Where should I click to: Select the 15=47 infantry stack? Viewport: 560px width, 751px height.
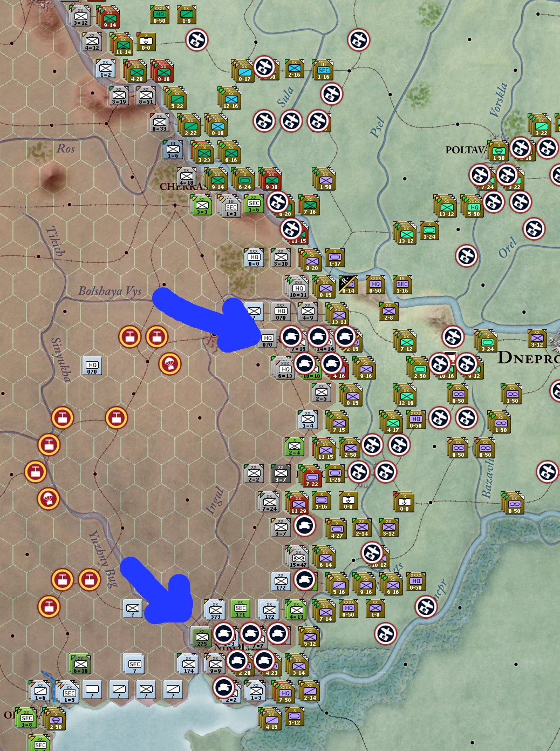298,558
